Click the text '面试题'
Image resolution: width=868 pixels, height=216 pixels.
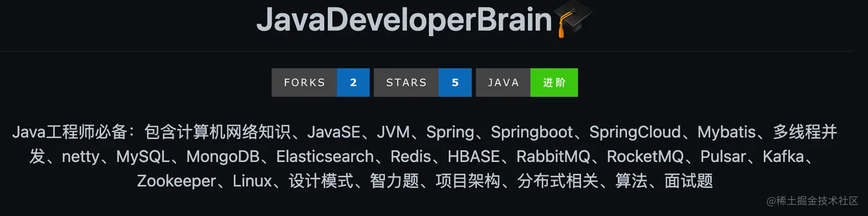pos(689,181)
